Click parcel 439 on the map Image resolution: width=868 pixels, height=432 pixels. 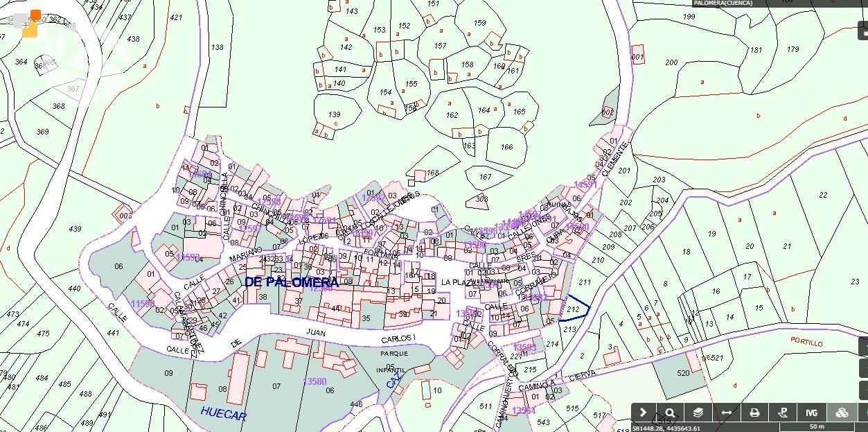coord(75,229)
